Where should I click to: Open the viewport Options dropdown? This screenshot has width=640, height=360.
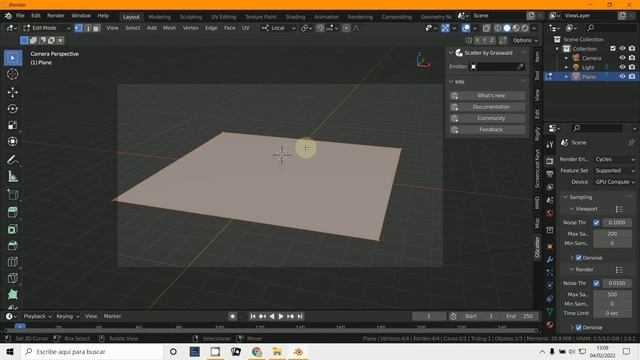(x=525, y=40)
